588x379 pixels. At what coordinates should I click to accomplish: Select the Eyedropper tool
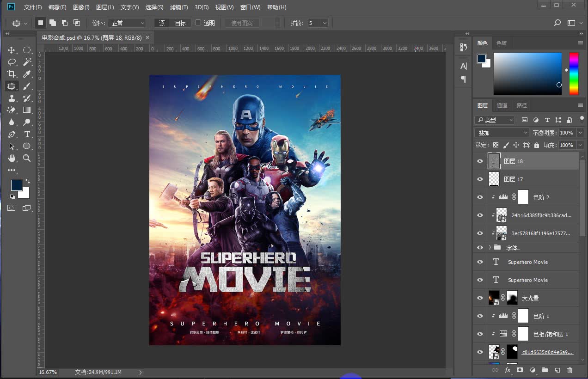[x=27, y=74]
